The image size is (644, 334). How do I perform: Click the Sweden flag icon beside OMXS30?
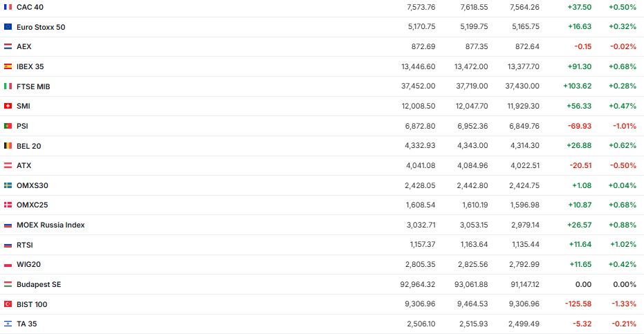click(8, 185)
